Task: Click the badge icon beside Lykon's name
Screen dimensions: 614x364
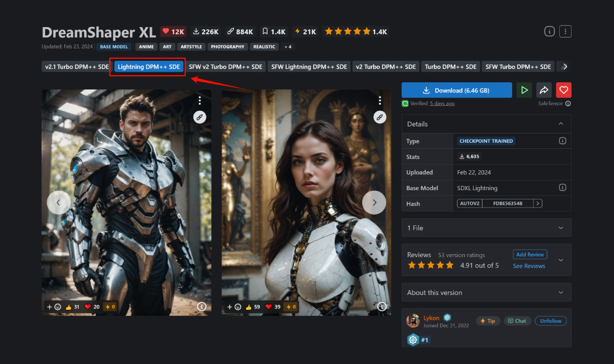Action: [447, 317]
